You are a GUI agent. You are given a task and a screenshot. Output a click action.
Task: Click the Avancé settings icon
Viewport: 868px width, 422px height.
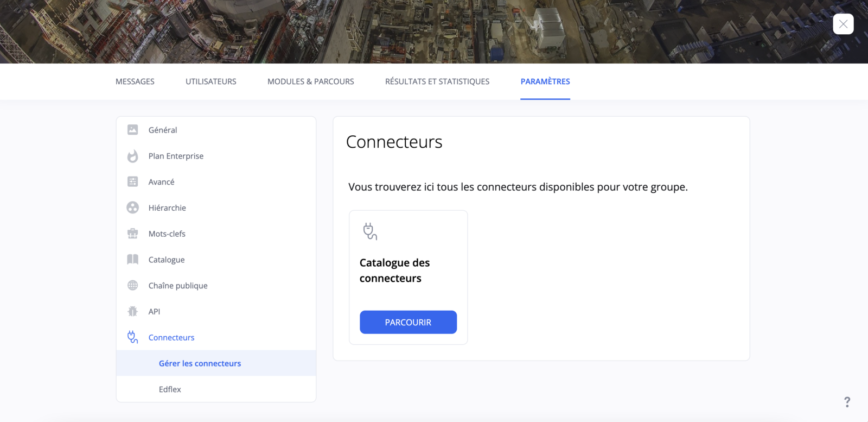(x=132, y=181)
